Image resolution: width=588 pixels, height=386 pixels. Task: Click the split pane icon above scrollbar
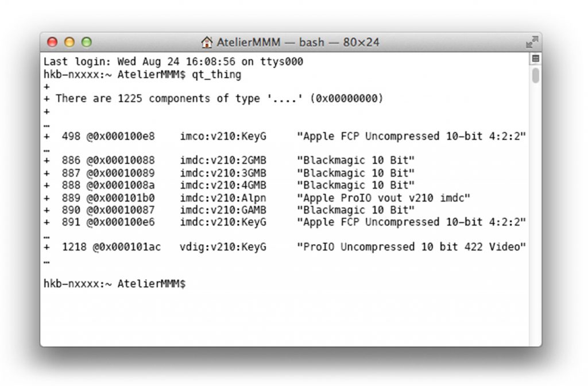pos(536,58)
